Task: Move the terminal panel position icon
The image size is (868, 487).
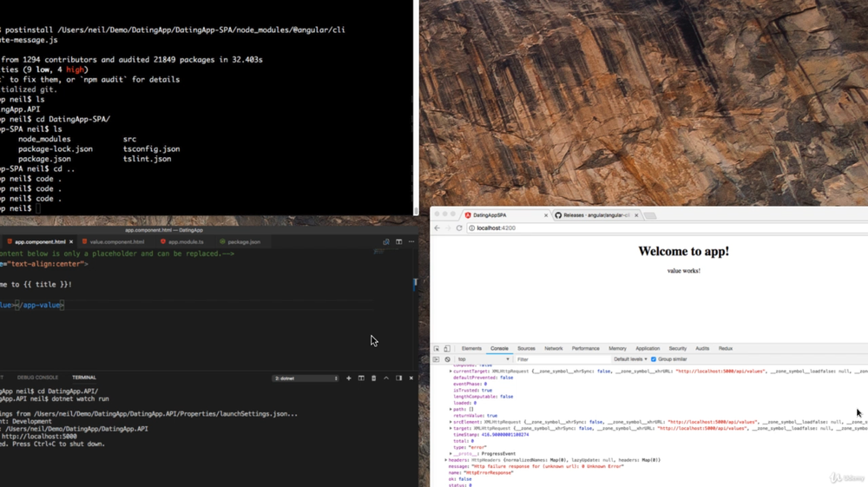Action: click(398, 378)
